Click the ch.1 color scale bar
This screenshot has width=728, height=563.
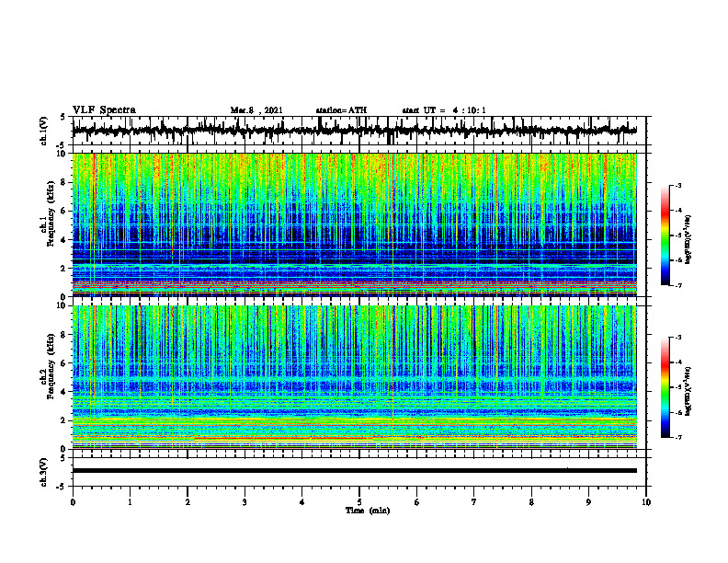pyautogui.click(x=665, y=236)
